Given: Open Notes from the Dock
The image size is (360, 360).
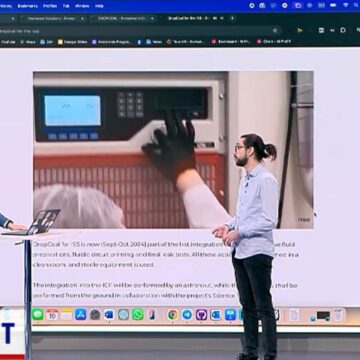Looking at the screenshot, I should (66, 314).
